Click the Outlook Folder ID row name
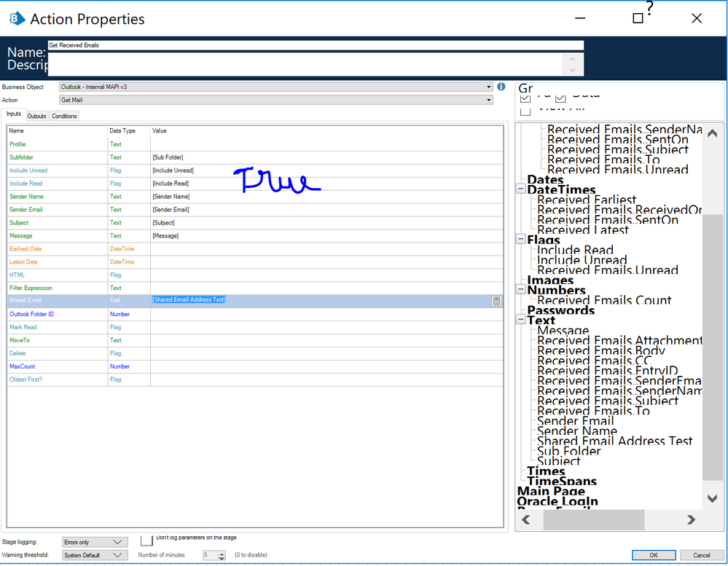728x566 pixels. [x=31, y=314]
